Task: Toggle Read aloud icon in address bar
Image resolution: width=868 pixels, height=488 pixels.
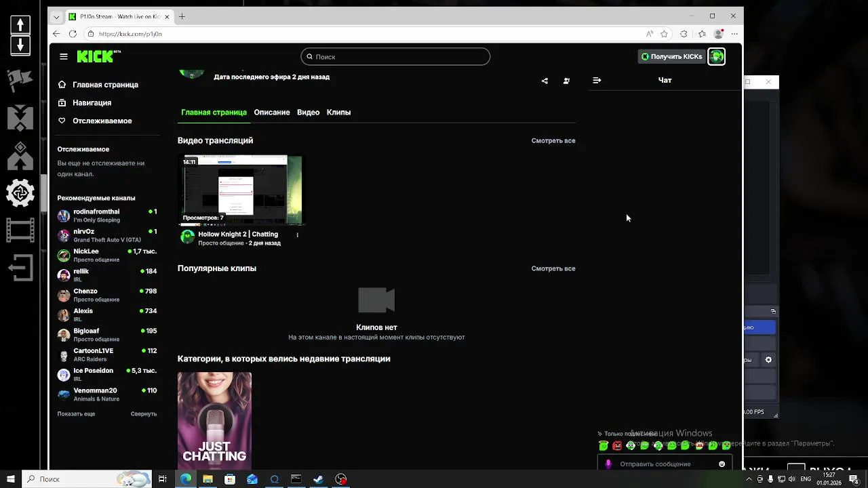Action: click(649, 34)
